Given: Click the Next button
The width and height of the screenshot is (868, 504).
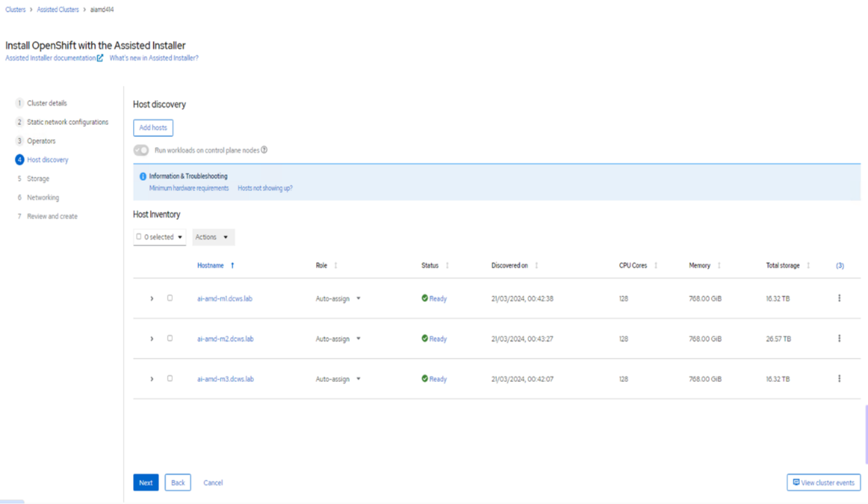Looking at the screenshot, I should pyautogui.click(x=146, y=483).
